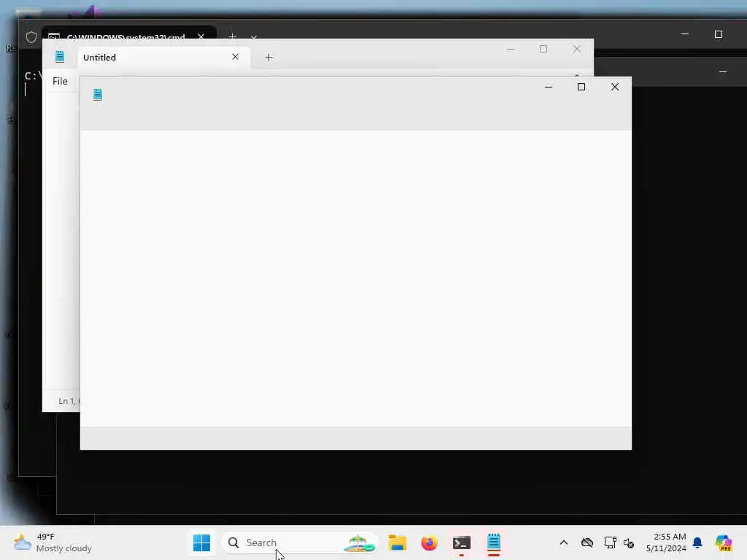Open the File menu in Notepad
This screenshot has height=560, width=747.
60,81
